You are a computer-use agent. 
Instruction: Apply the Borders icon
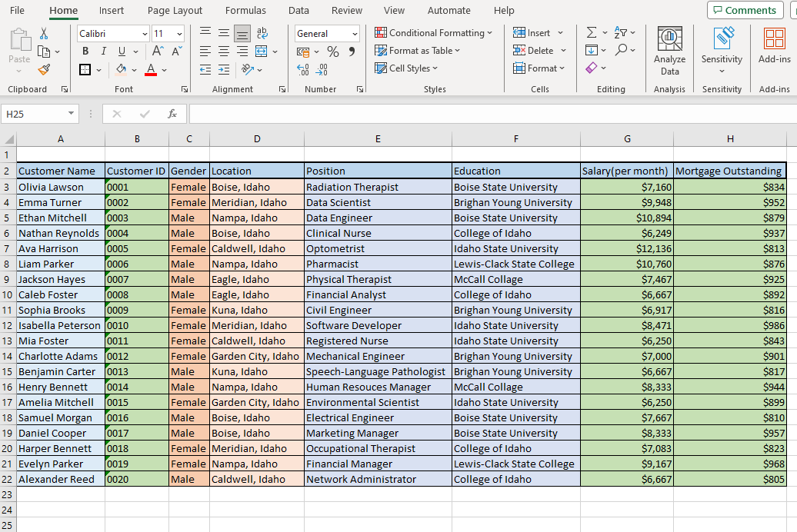[85, 70]
